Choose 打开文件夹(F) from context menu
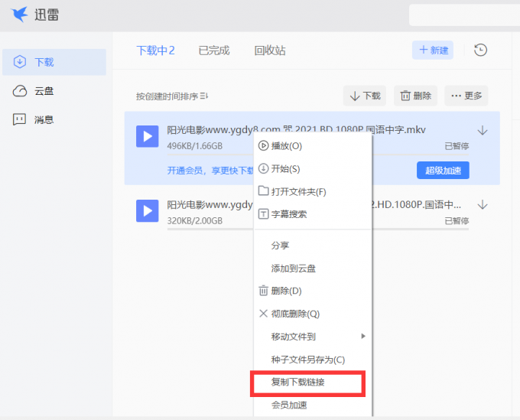Screen dimensions: 520x420 (x=313, y=191)
